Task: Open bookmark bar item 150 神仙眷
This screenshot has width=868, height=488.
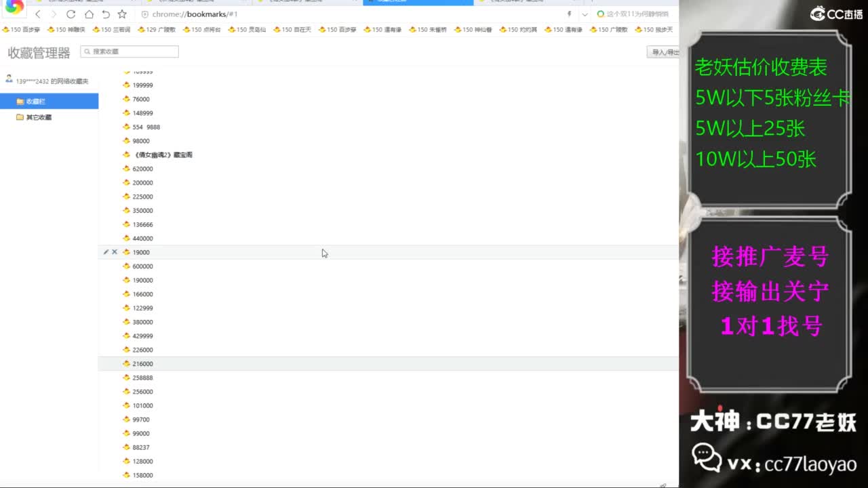Action: click(x=473, y=30)
